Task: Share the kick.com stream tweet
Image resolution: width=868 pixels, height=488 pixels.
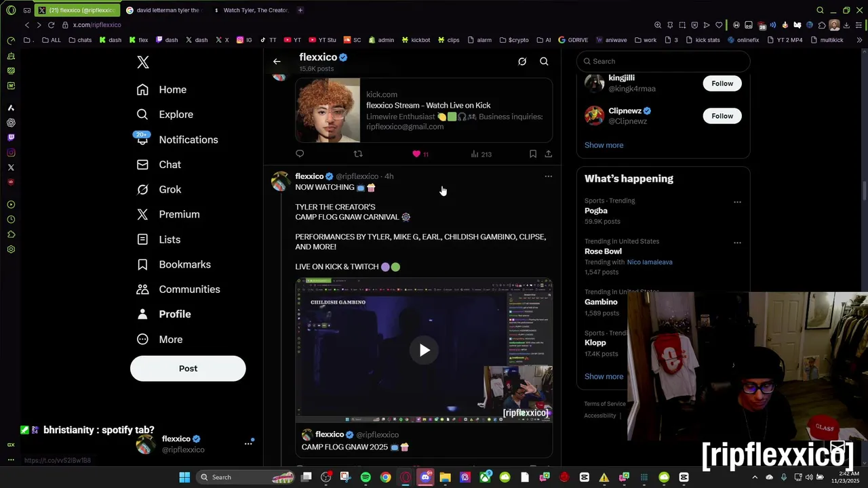Action: [x=548, y=154]
